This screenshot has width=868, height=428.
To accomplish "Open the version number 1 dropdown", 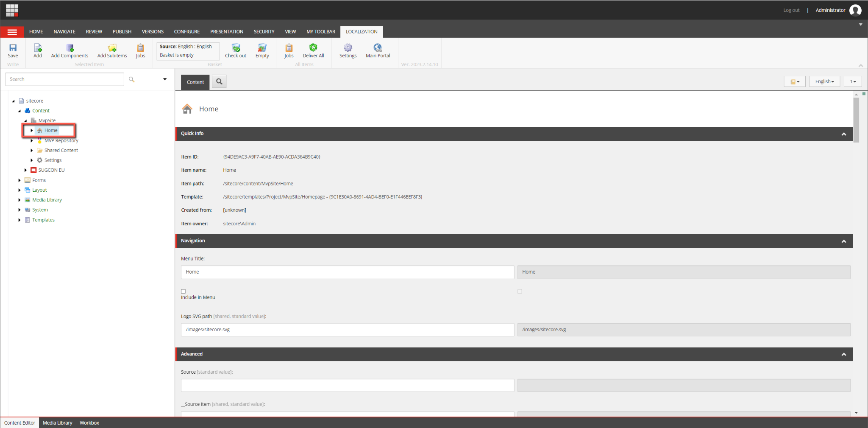I will coord(853,81).
